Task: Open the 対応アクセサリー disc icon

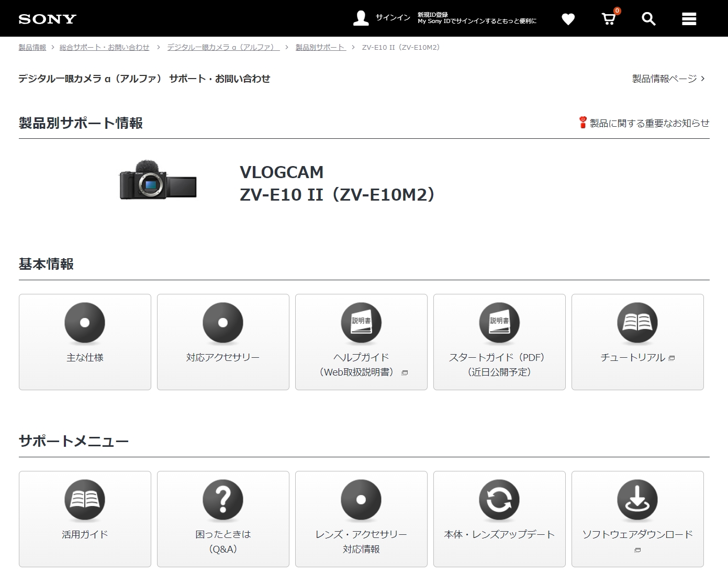Action: click(x=223, y=323)
